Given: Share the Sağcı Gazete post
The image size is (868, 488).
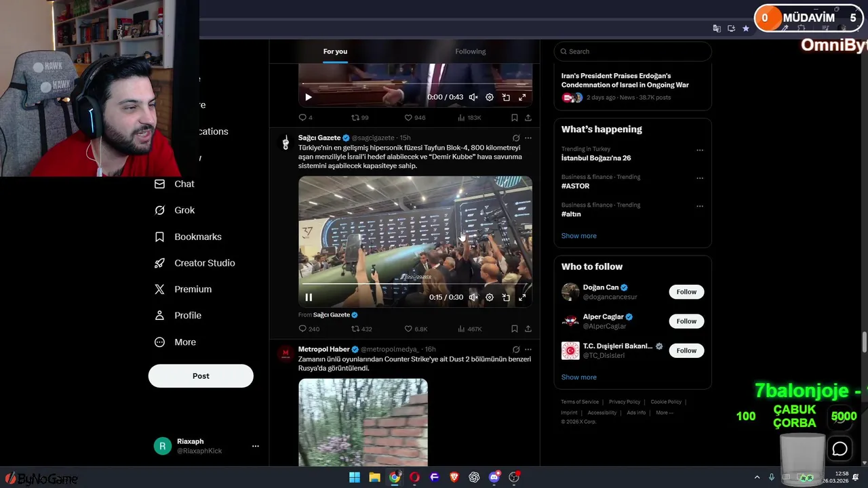Looking at the screenshot, I should tap(528, 329).
